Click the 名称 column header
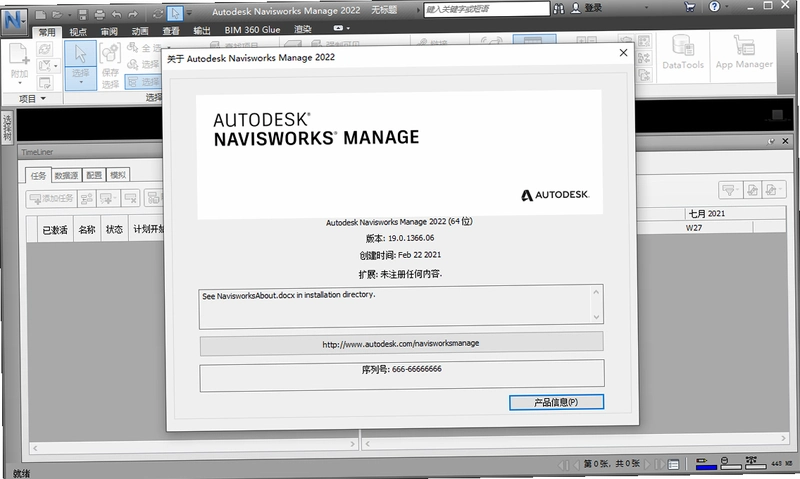This screenshot has height=479, width=800. (87, 230)
